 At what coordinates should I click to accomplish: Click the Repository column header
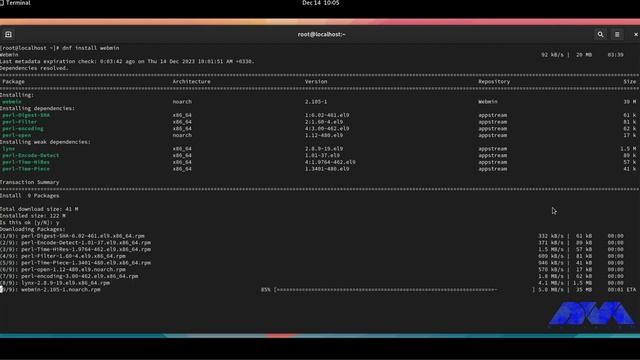(494, 82)
